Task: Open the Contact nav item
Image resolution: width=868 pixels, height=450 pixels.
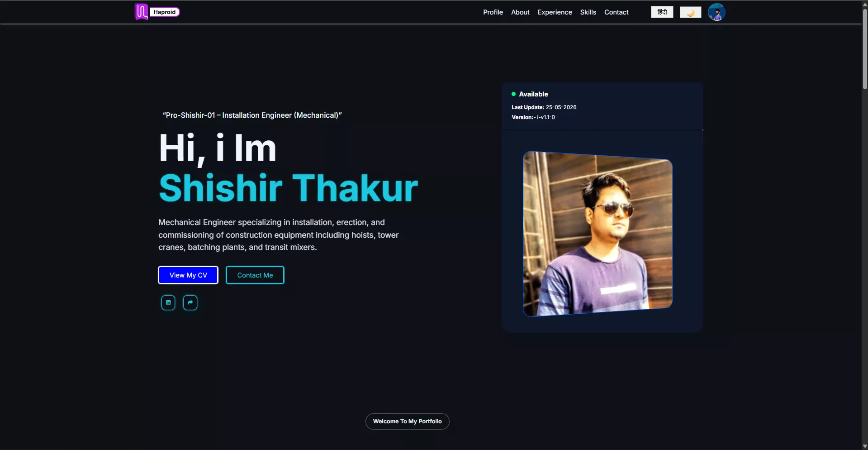Action: point(616,12)
